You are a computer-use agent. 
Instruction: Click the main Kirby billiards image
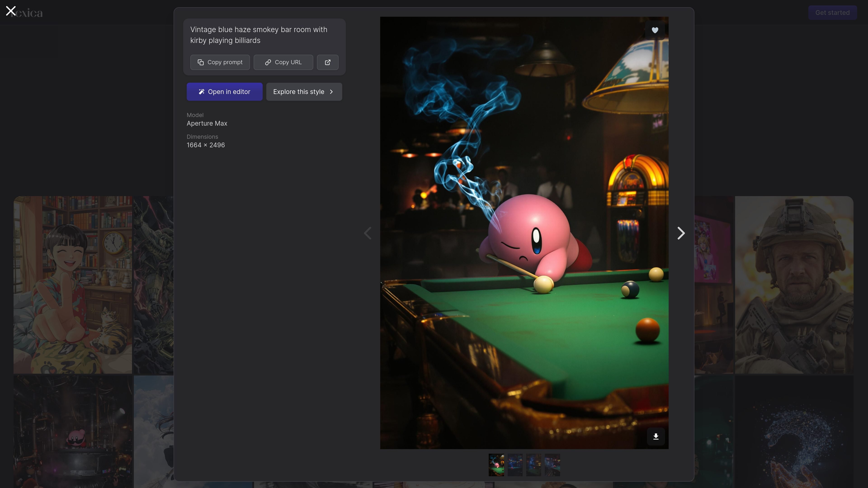(524, 233)
